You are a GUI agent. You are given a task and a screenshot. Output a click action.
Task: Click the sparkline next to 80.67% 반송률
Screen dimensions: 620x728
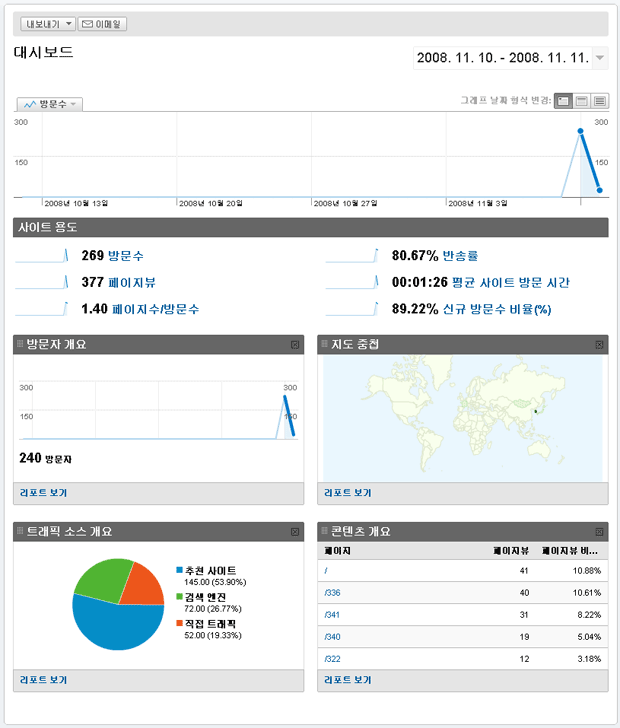point(352,256)
